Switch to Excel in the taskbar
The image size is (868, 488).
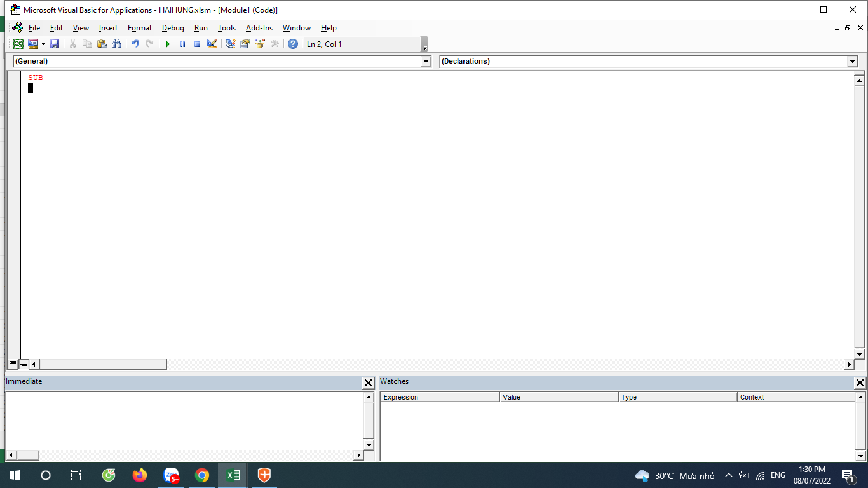pos(233,475)
